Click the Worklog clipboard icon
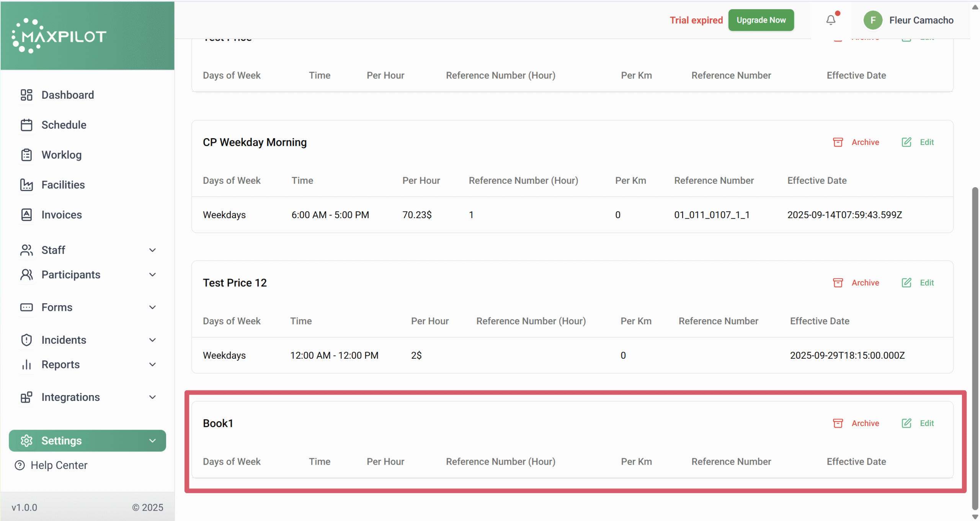 (26, 155)
